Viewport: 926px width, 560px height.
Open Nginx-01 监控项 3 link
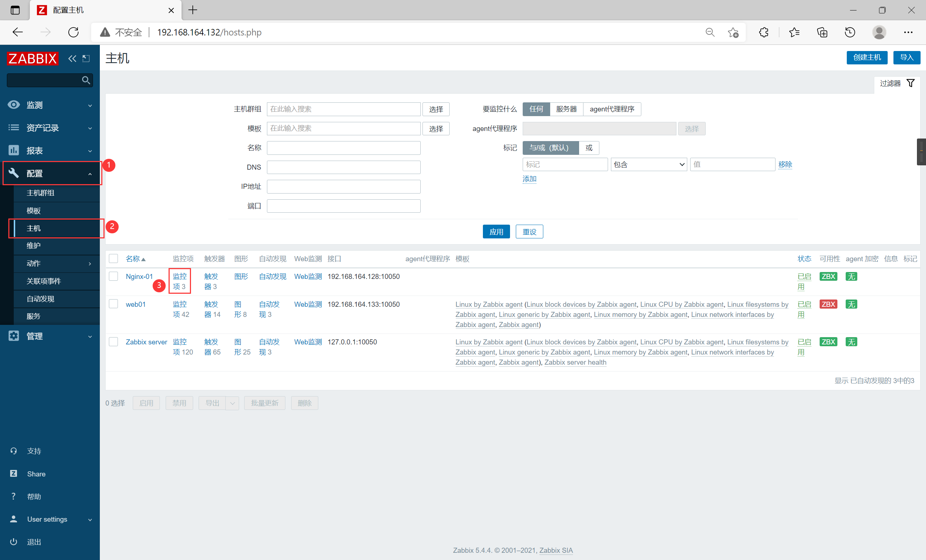[x=180, y=281]
